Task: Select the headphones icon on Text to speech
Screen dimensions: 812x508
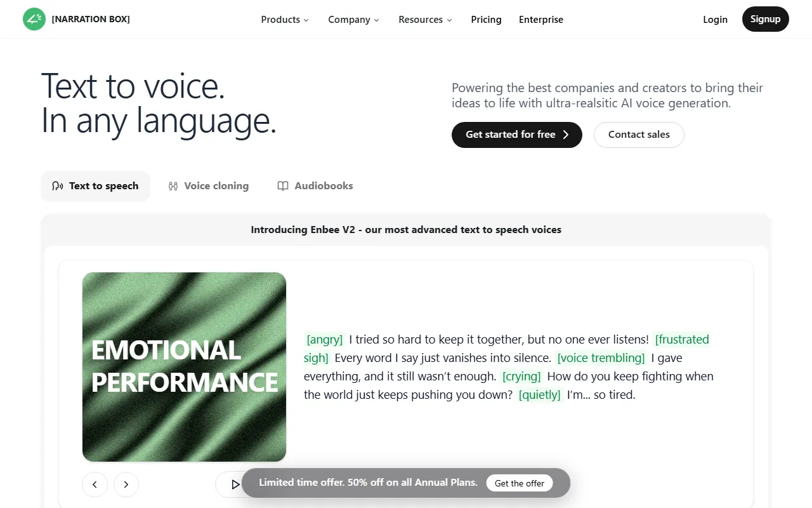Action: [x=58, y=185]
